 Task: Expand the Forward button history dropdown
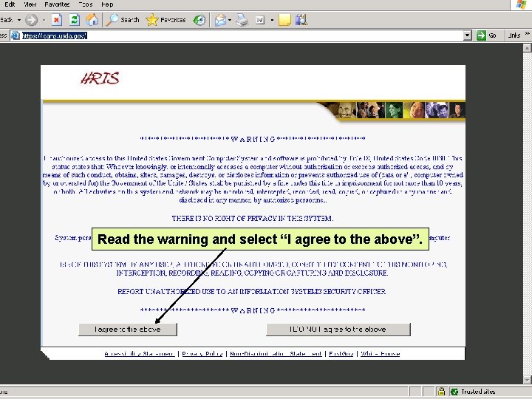44,20
